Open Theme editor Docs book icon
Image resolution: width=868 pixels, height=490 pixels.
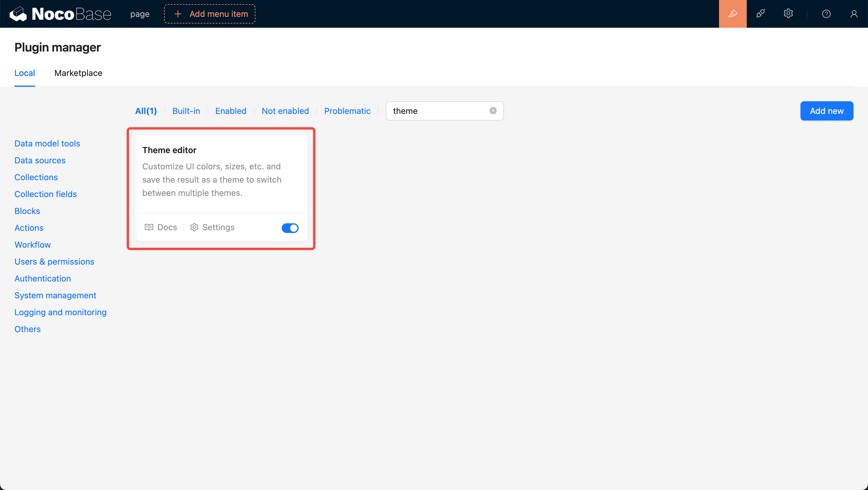point(149,227)
